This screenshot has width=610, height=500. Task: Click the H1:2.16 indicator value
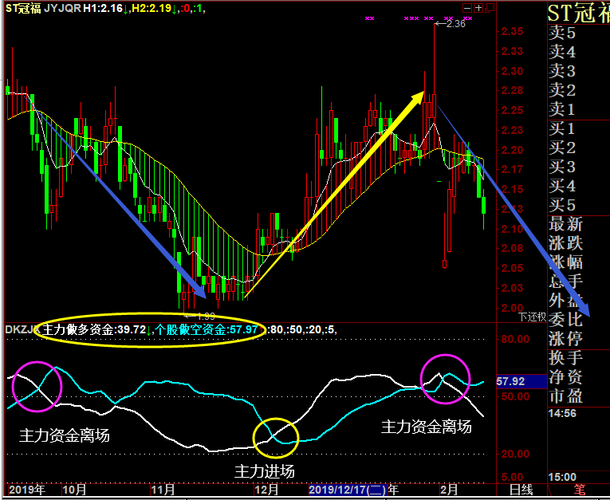103,8
